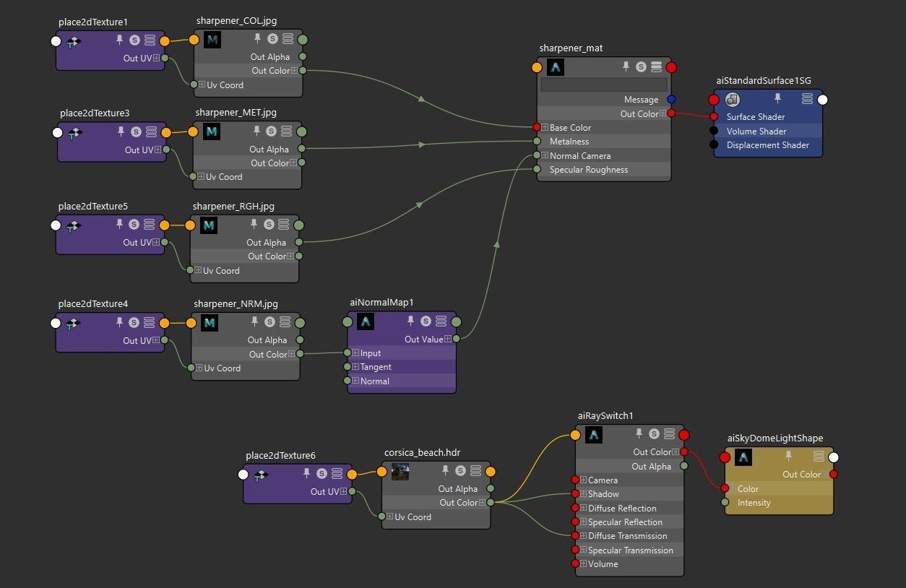The image size is (906, 588).
Task: Click the corsica_beach.hdr image thumbnail
Action: coord(400,472)
